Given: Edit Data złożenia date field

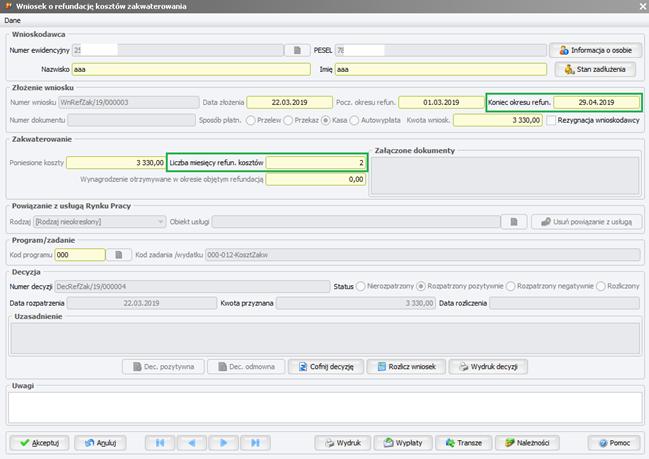Looking at the screenshot, I should tap(289, 102).
